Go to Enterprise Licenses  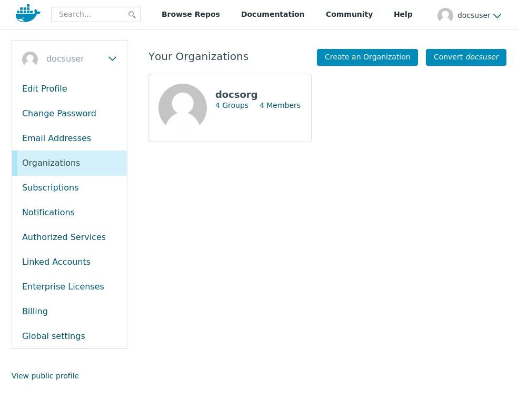point(63,287)
